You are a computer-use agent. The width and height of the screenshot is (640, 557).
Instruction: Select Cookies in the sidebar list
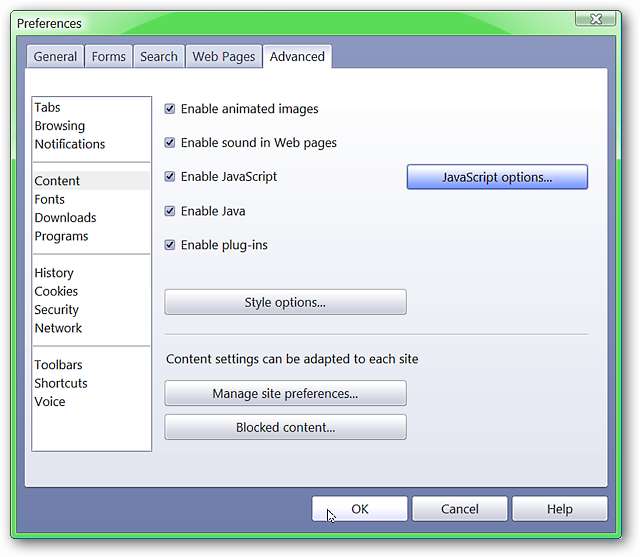coord(56,291)
